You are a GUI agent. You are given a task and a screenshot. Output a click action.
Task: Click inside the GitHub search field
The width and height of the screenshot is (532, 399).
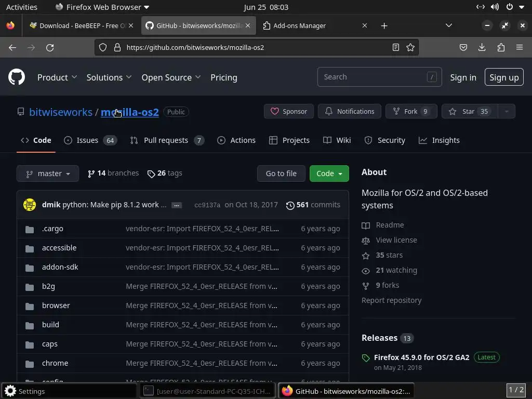[x=379, y=77]
